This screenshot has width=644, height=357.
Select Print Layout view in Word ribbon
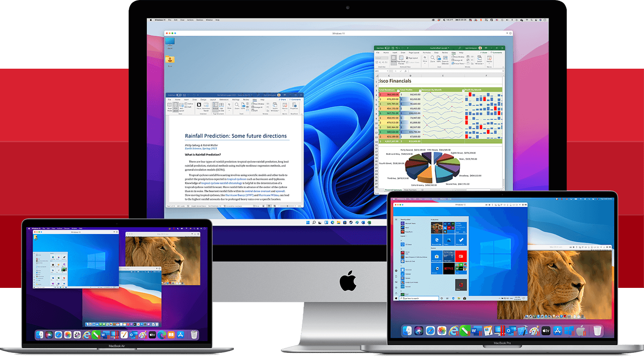(176, 107)
